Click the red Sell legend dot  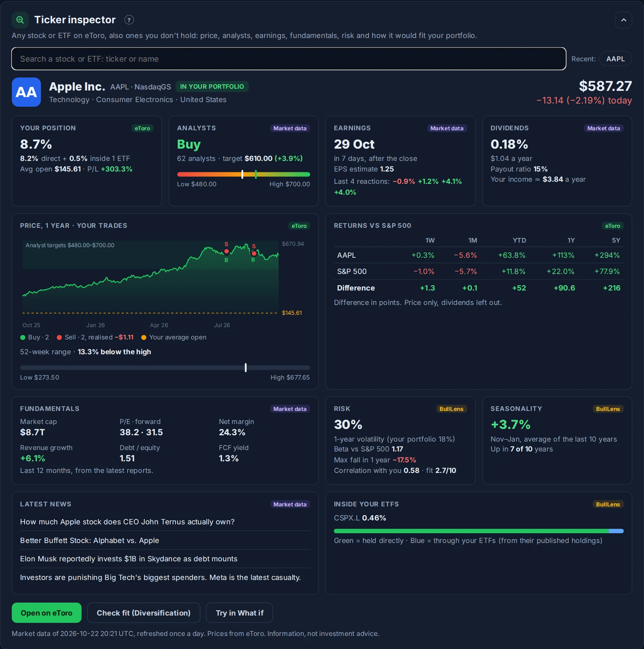pos(59,337)
